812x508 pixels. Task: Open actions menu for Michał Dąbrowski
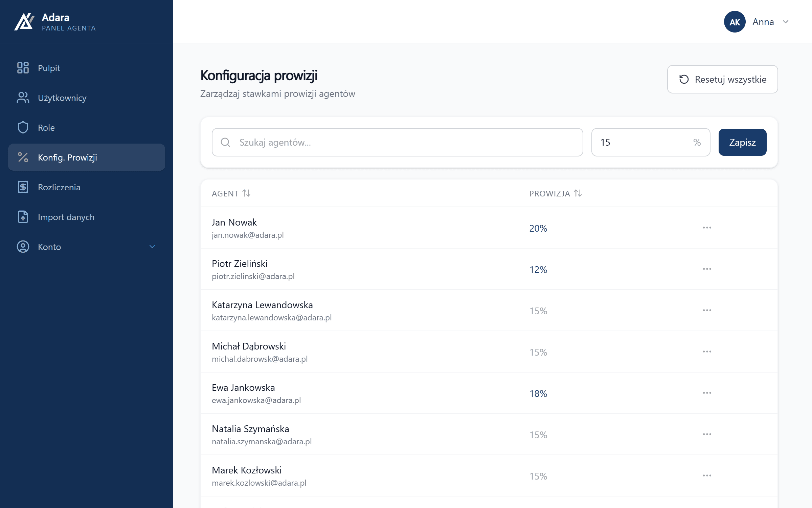(x=707, y=352)
